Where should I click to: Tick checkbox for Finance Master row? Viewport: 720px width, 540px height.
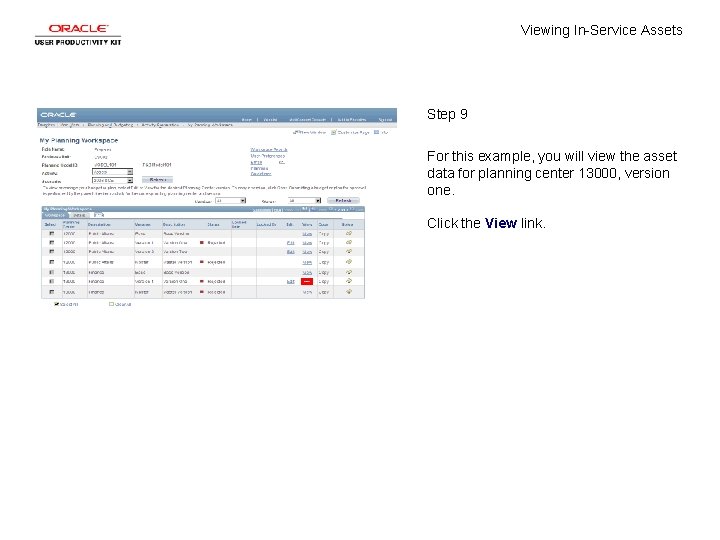tap(51, 292)
